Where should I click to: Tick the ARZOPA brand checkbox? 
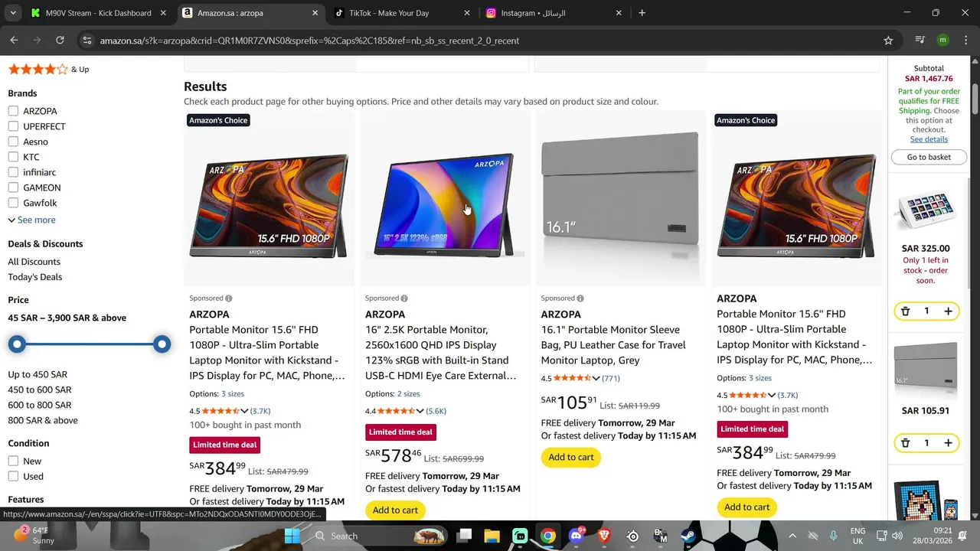click(x=13, y=111)
